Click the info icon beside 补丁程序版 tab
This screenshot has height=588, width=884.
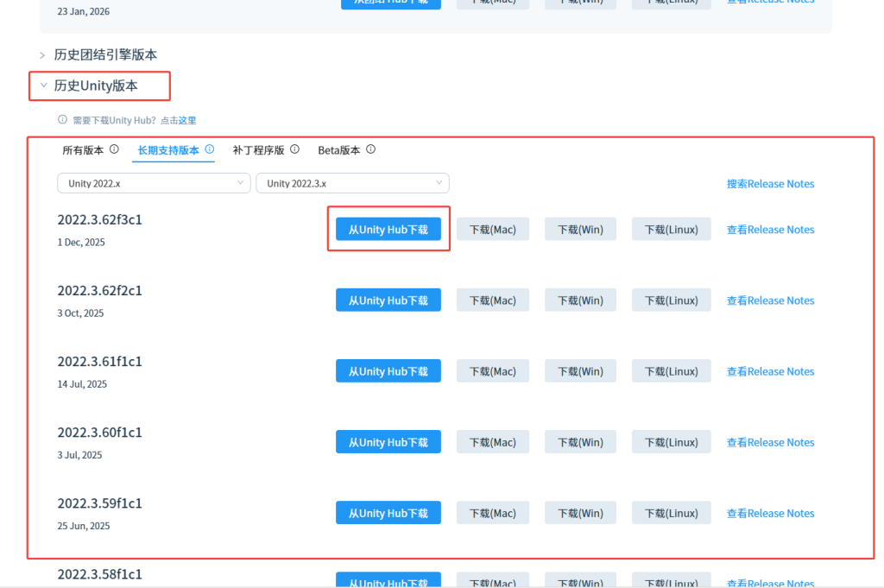click(x=296, y=149)
